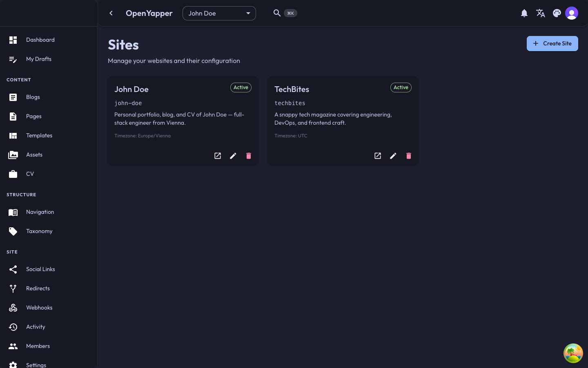This screenshot has width=588, height=368.
Task: Click the notification bell icon
Action: [x=524, y=13]
